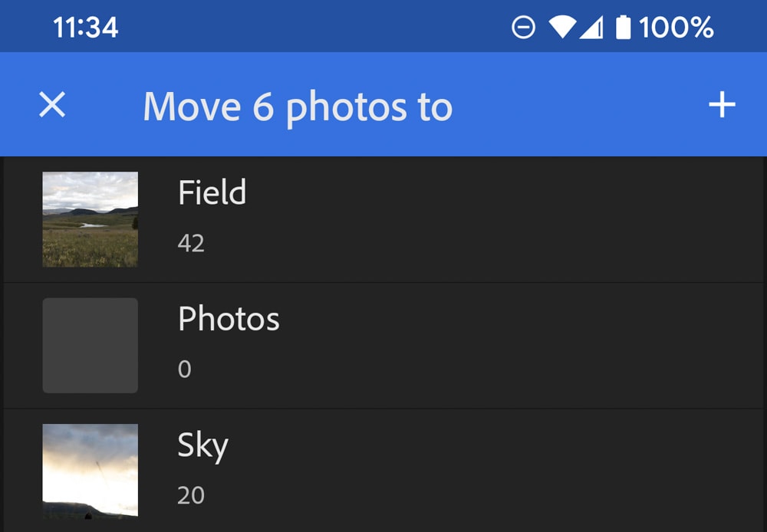Tap the "Move 6 photos to" title
The image size is (767, 532).
298,107
